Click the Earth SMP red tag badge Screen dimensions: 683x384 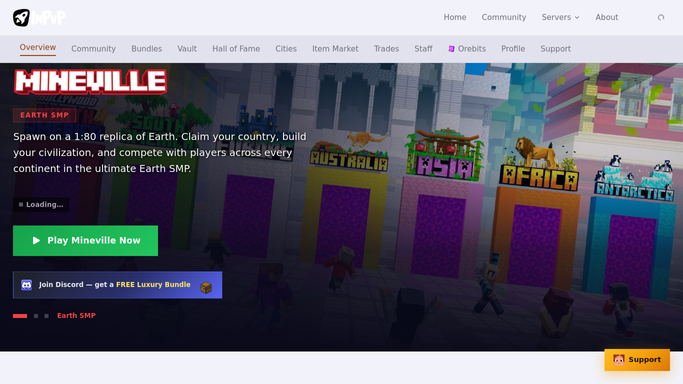point(44,115)
